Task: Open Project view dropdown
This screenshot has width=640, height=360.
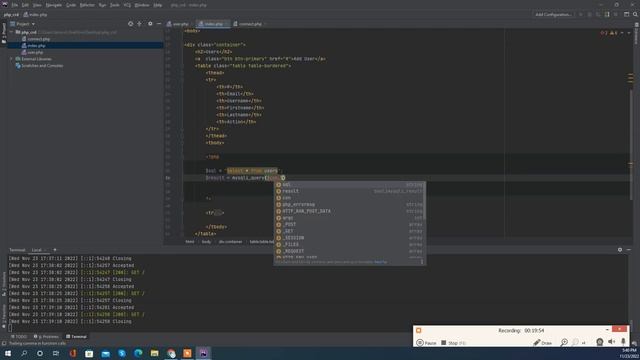Action: (x=23, y=24)
